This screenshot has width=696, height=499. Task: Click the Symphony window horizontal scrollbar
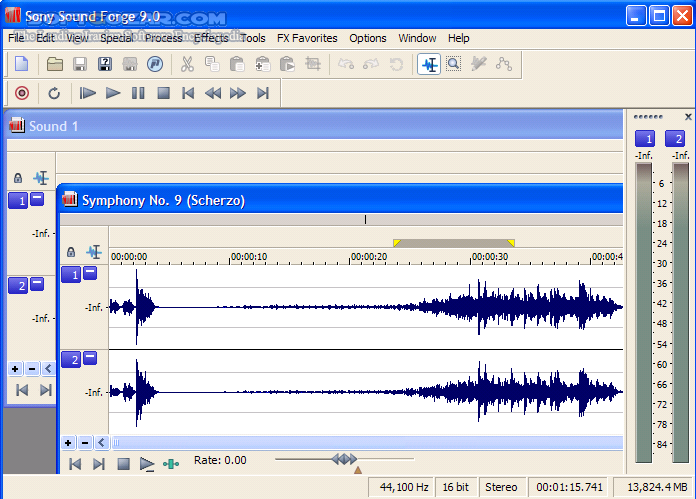tap(367, 443)
